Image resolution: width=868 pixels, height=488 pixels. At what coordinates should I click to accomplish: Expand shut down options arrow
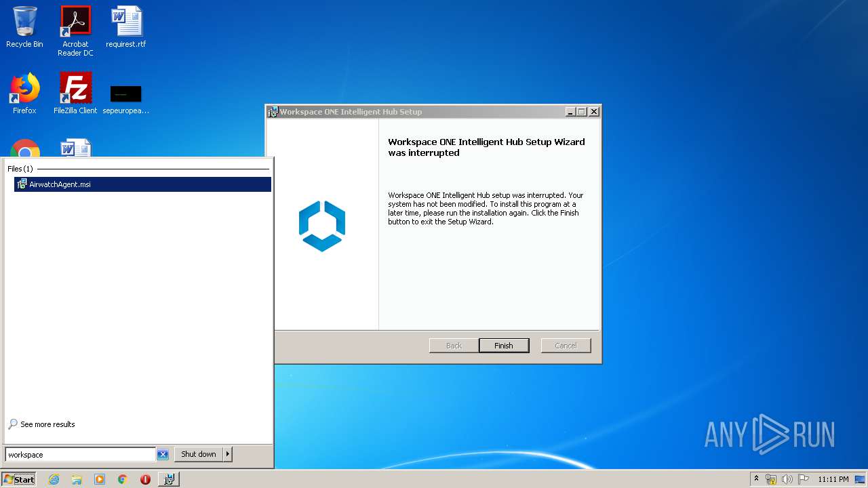point(228,454)
